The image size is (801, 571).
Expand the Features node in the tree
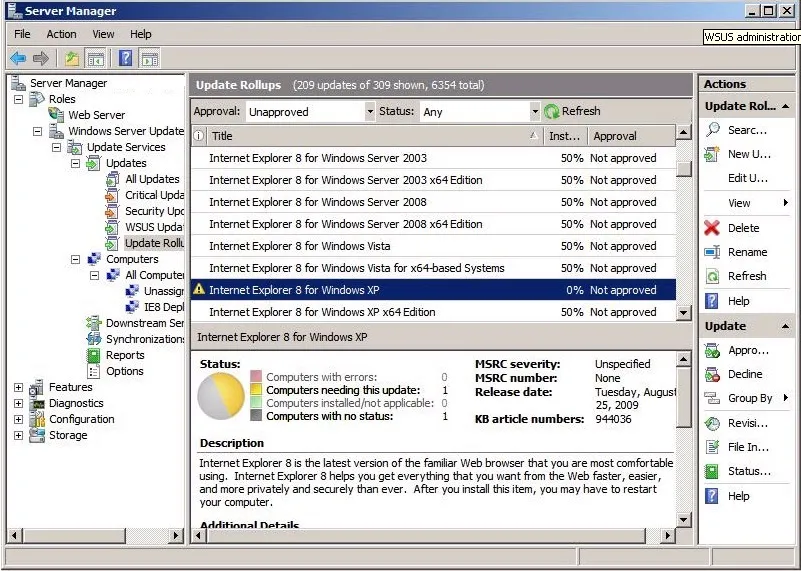19,388
